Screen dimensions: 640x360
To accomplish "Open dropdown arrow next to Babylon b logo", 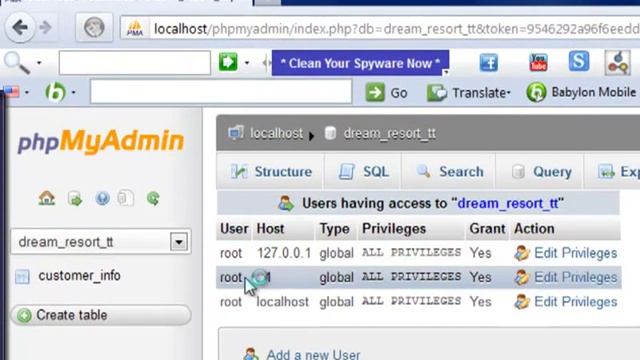I will (x=73, y=93).
